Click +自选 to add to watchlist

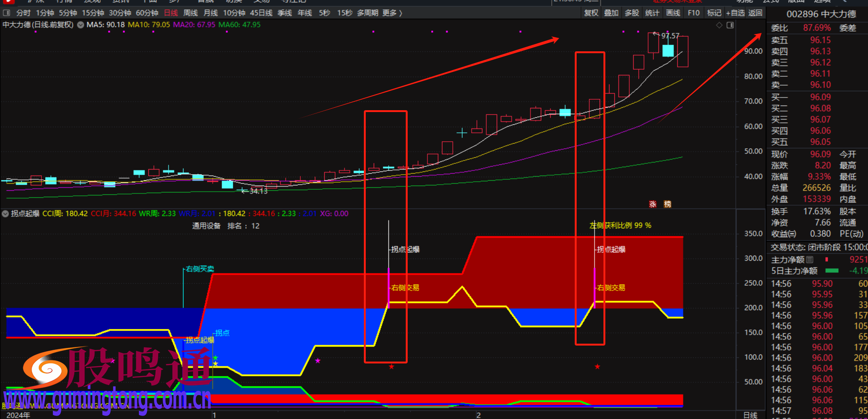(x=735, y=13)
